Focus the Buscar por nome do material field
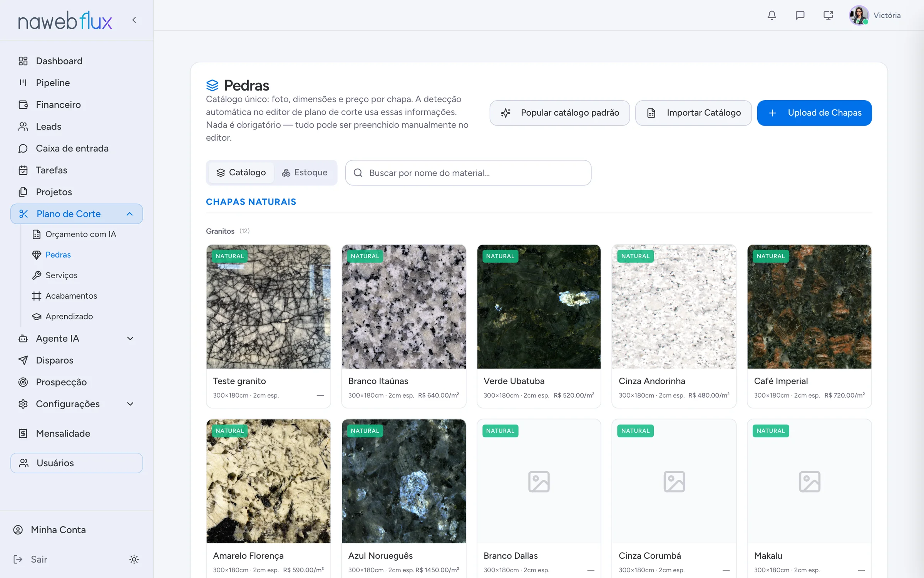Screen dimensions: 924x578 468,173
